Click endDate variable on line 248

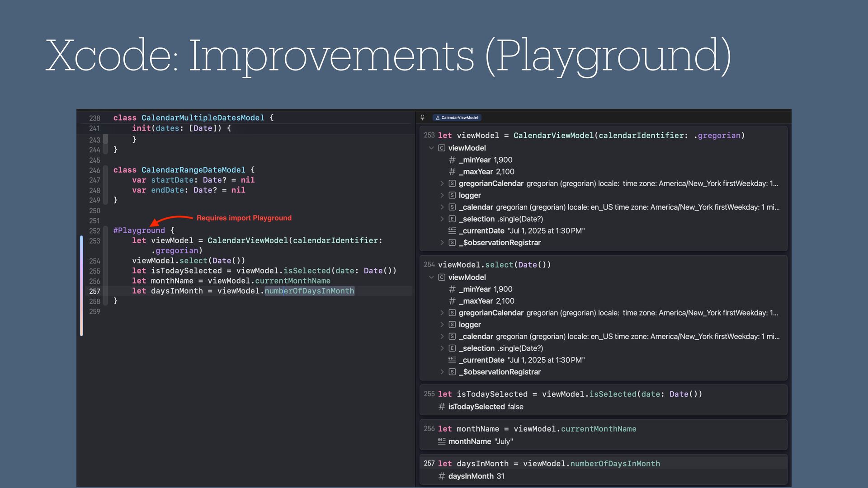coord(168,190)
